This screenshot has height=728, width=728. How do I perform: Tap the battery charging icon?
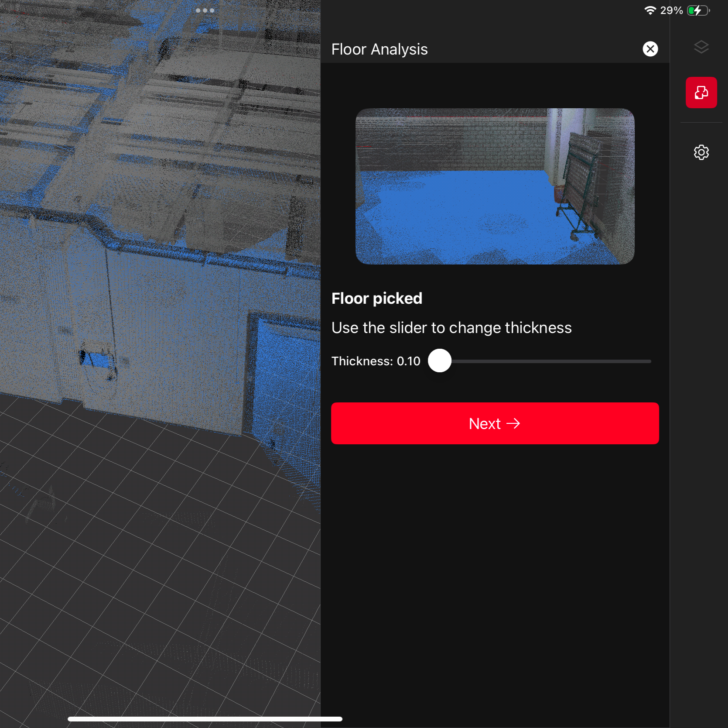tap(698, 10)
